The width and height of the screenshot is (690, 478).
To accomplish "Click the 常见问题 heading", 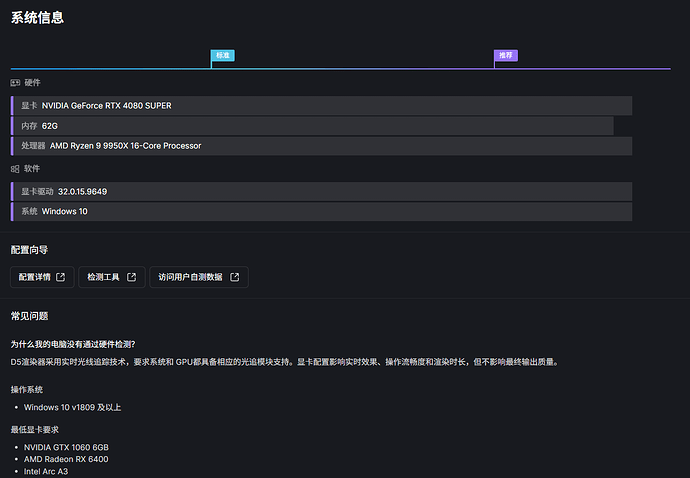I will coord(29,316).
